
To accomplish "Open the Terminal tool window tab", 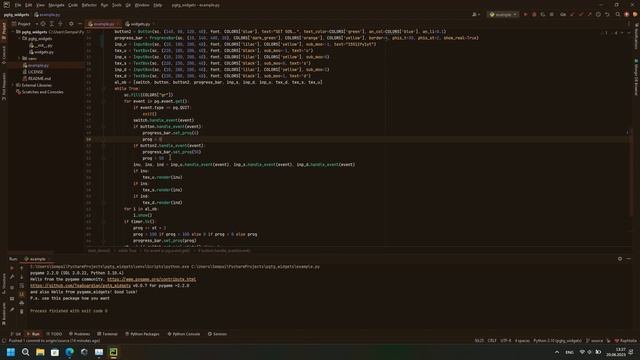I will (107, 334).
